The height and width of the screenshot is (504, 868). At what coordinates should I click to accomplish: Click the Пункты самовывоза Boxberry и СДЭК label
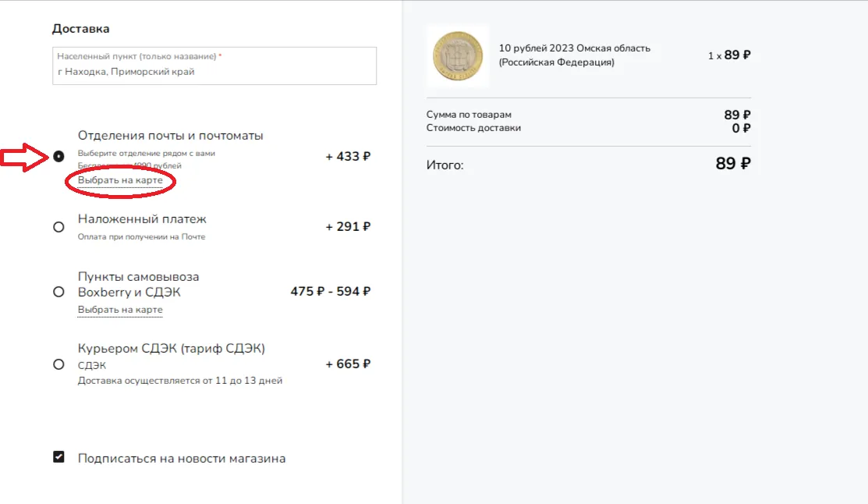coord(138,284)
